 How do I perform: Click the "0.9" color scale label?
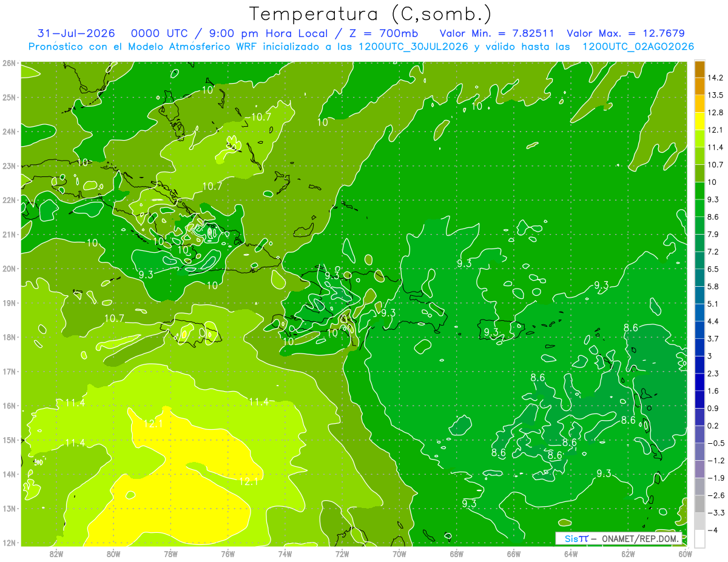pos(713,408)
